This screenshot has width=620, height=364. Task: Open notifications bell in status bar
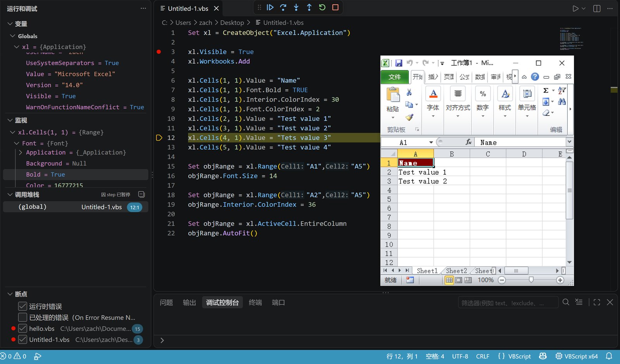pyautogui.click(x=609, y=356)
